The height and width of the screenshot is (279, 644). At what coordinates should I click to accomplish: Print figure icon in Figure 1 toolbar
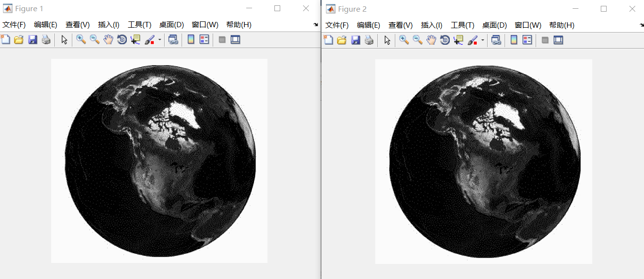pyautogui.click(x=46, y=40)
